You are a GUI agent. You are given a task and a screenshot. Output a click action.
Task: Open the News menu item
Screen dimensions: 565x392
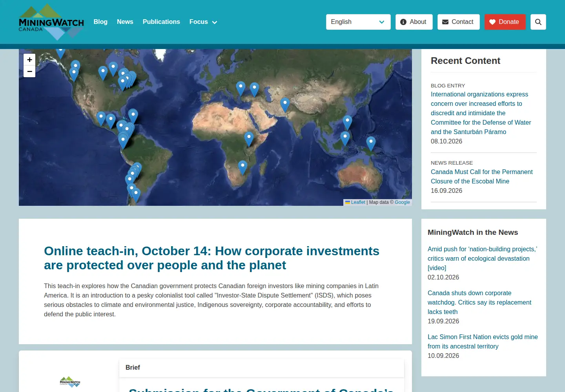click(125, 22)
